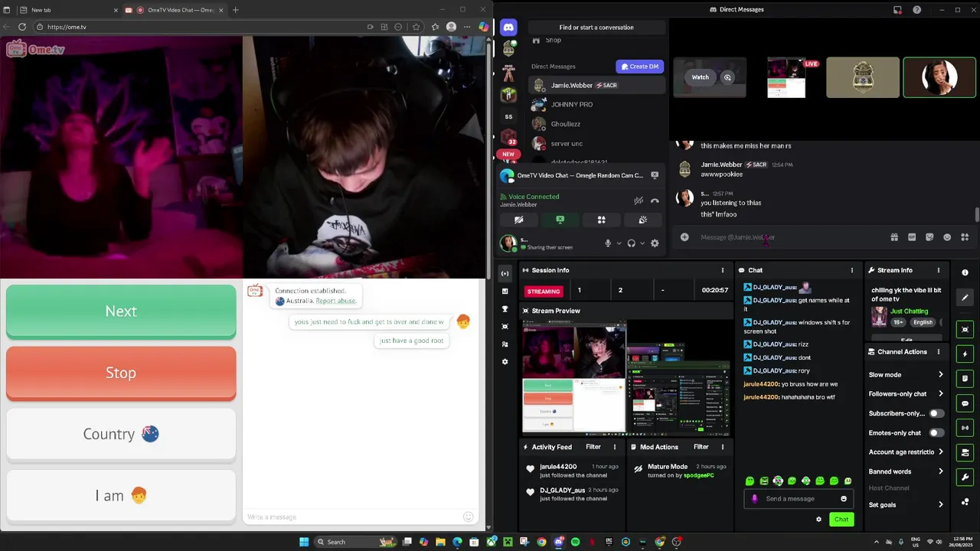980x551 pixels.
Task: Open Session Info panel options menu
Action: coord(722,270)
